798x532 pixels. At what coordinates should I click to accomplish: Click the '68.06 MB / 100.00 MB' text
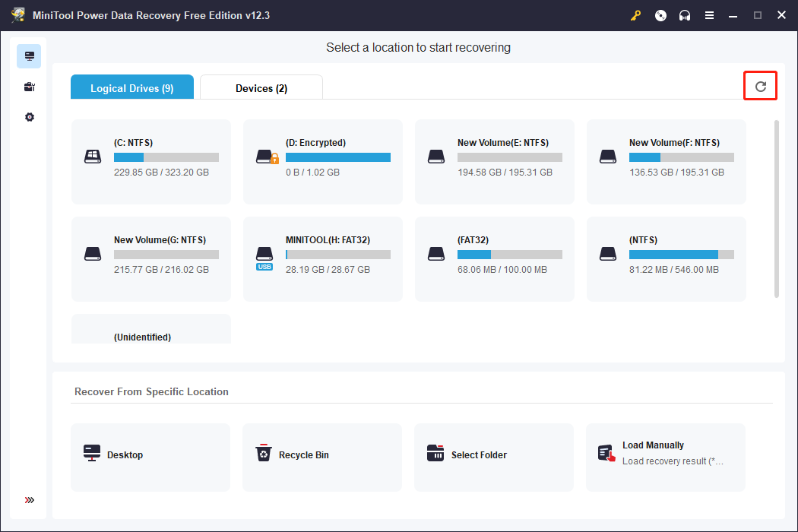(502, 269)
